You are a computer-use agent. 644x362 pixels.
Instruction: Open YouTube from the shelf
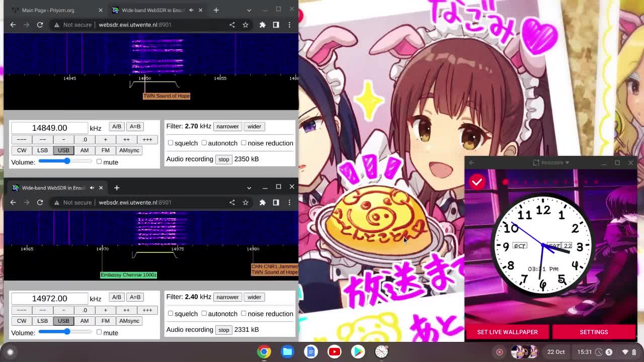(335, 352)
